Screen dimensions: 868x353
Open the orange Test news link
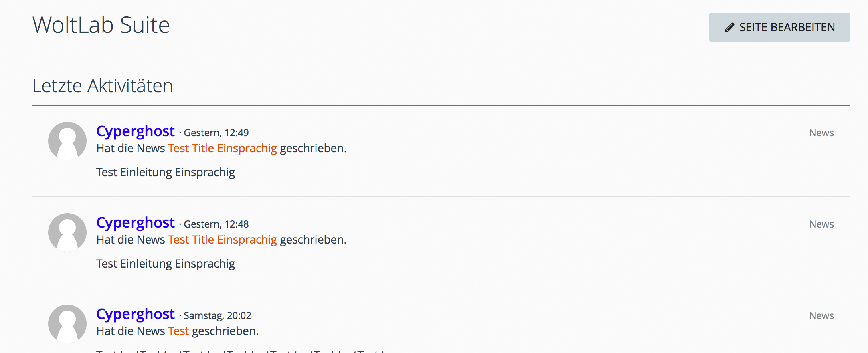[178, 331]
